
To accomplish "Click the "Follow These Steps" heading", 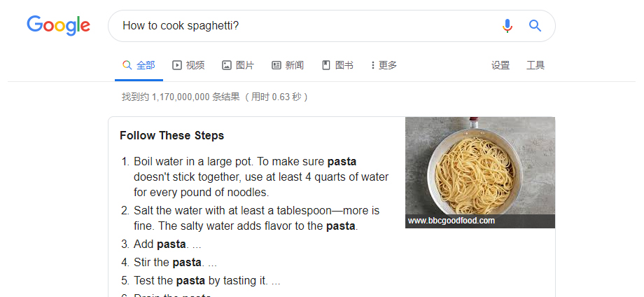I will pyautogui.click(x=171, y=135).
